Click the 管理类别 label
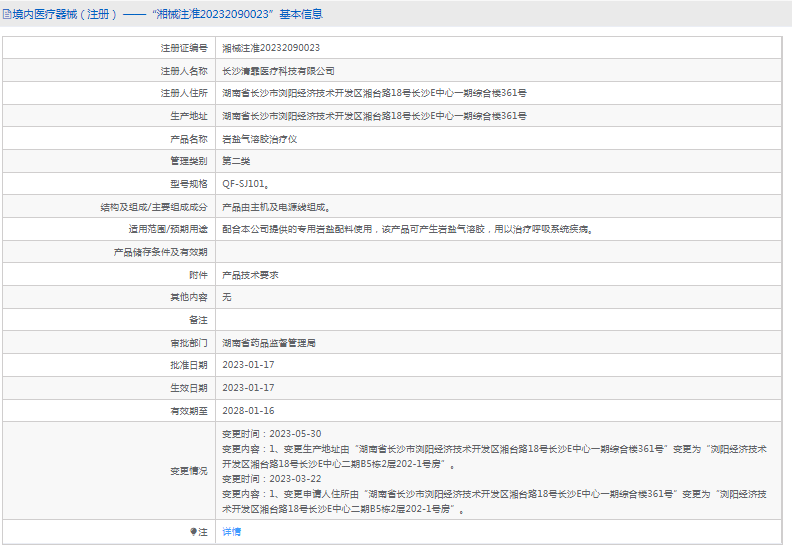 pyautogui.click(x=188, y=161)
